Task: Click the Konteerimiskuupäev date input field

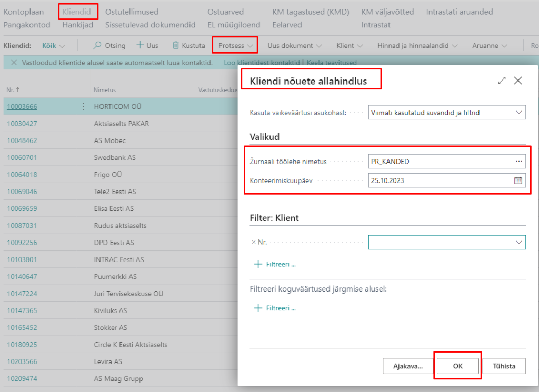Action: (440, 180)
